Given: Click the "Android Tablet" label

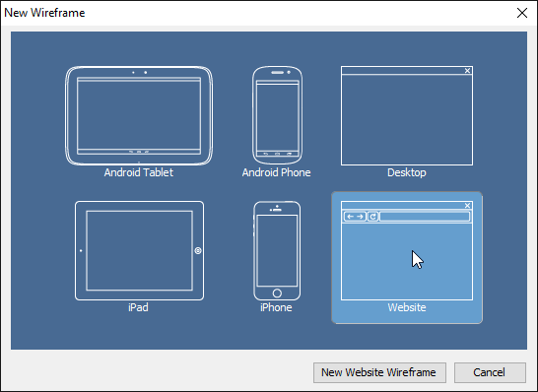Looking at the screenshot, I should [x=139, y=172].
